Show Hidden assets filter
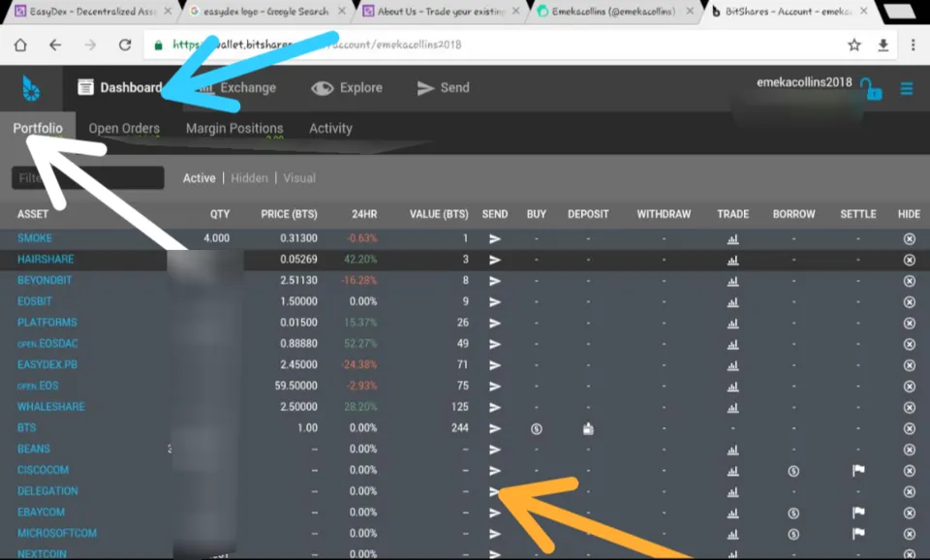The width and height of the screenshot is (930, 560). click(249, 178)
